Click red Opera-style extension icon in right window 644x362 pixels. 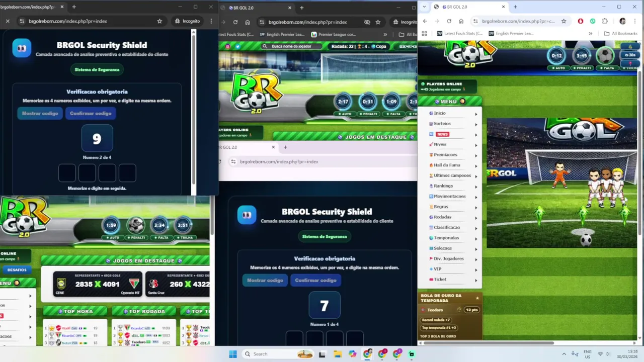(581, 21)
